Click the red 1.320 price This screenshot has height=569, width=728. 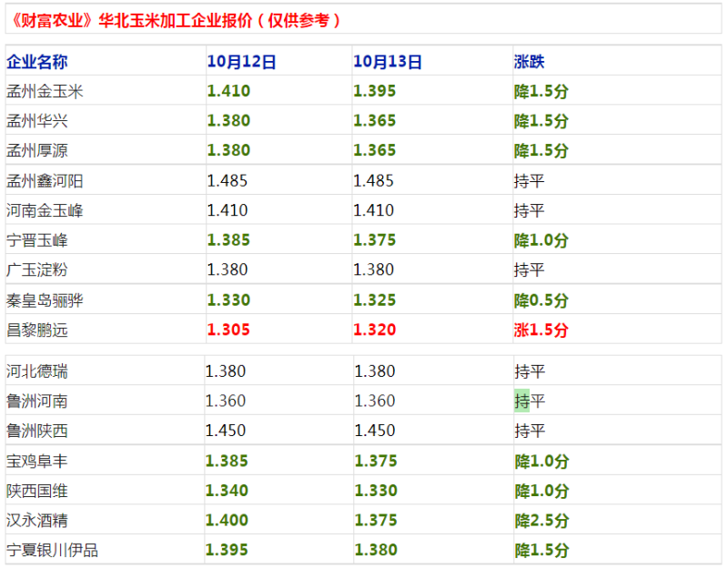pos(375,330)
